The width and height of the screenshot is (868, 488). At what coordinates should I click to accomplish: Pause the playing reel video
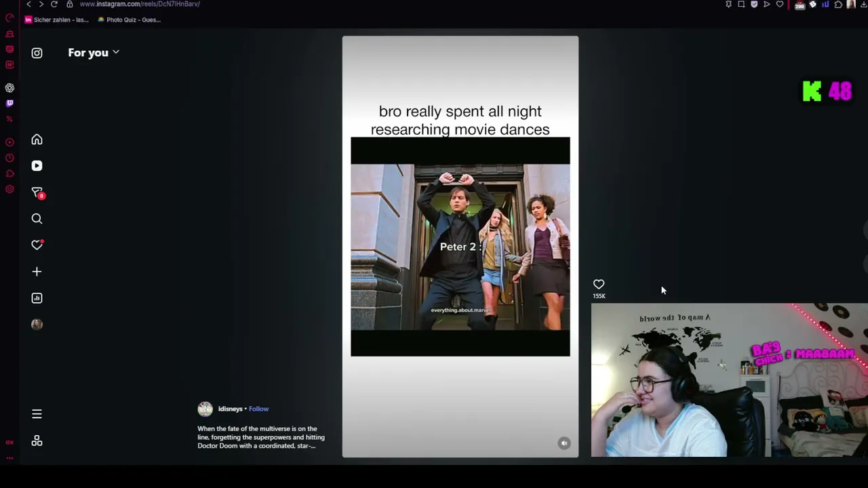pos(460,247)
